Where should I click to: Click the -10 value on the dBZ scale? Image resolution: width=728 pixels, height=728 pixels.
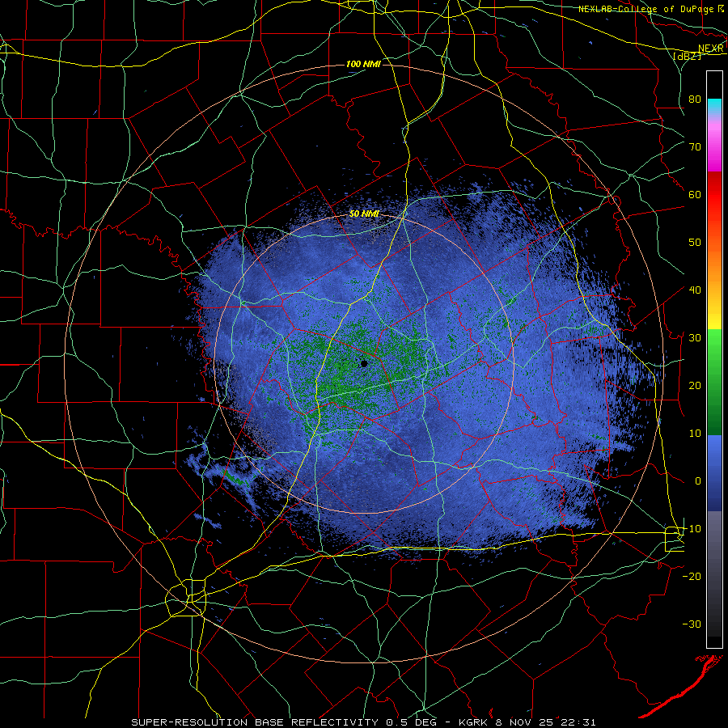pos(692,529)
